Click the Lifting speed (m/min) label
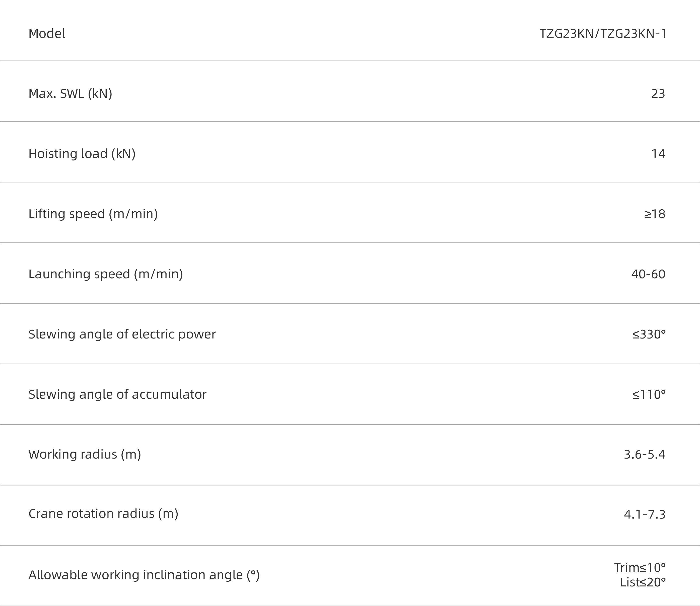Viewport: 700px width, 606px height. tap(93, 214)
